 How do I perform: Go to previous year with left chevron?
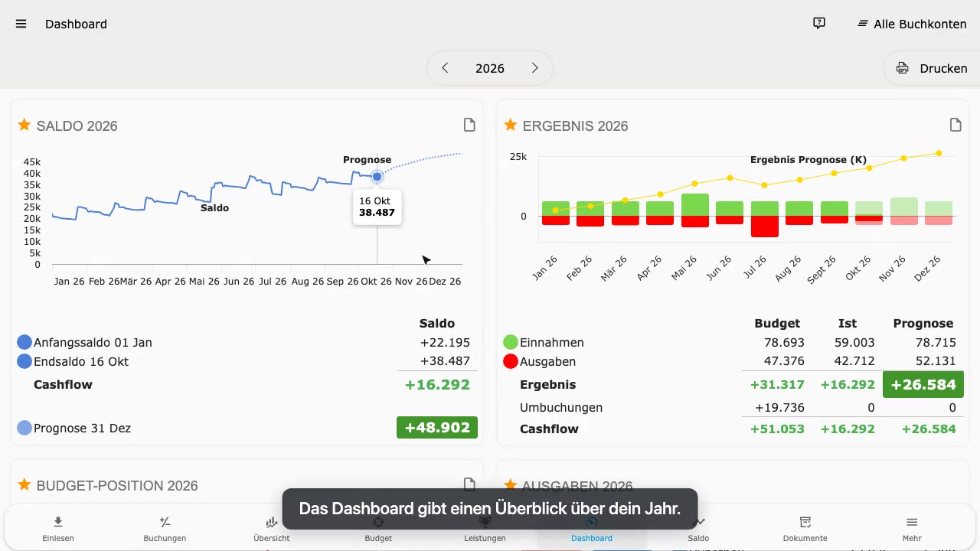tap(445, 68)
